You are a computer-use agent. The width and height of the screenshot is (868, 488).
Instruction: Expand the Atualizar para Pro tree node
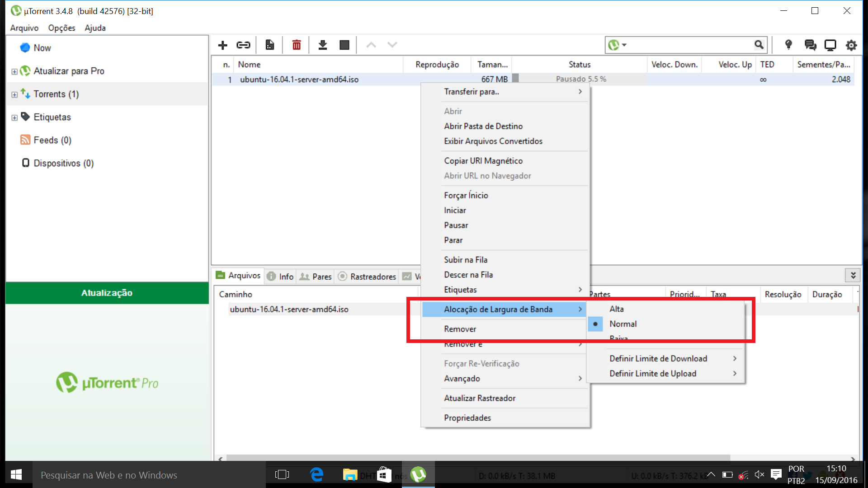pyautogui.click(x=14, y=71)
